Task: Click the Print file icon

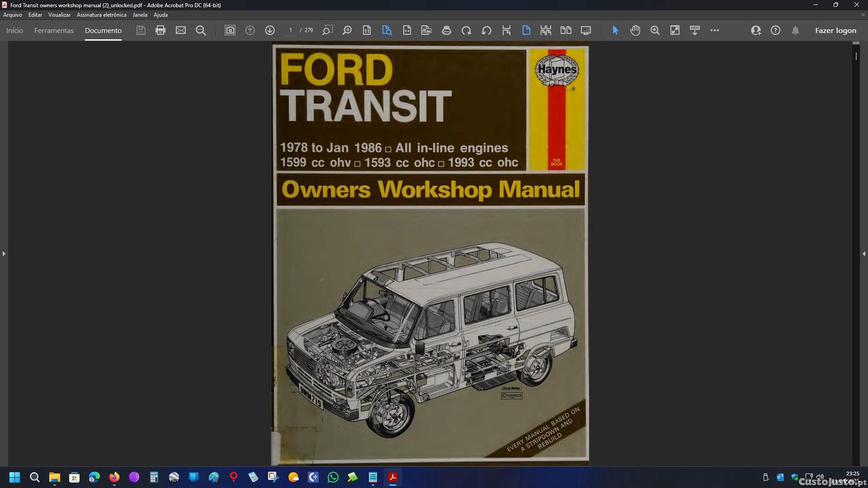Action: tap(160, 30)
